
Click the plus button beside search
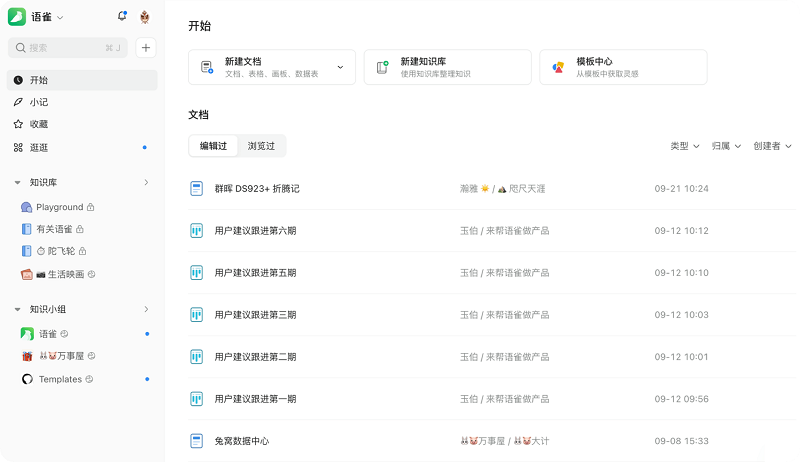pos(145,47)
